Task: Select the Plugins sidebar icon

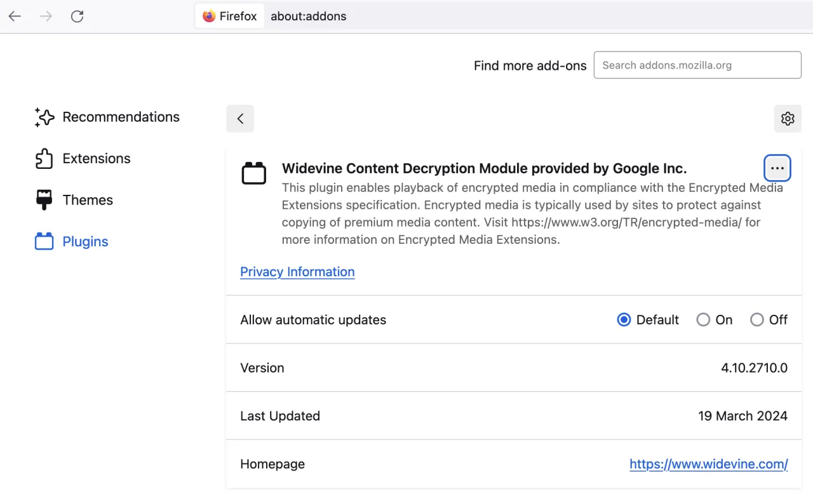Action: tap(44, 241)
